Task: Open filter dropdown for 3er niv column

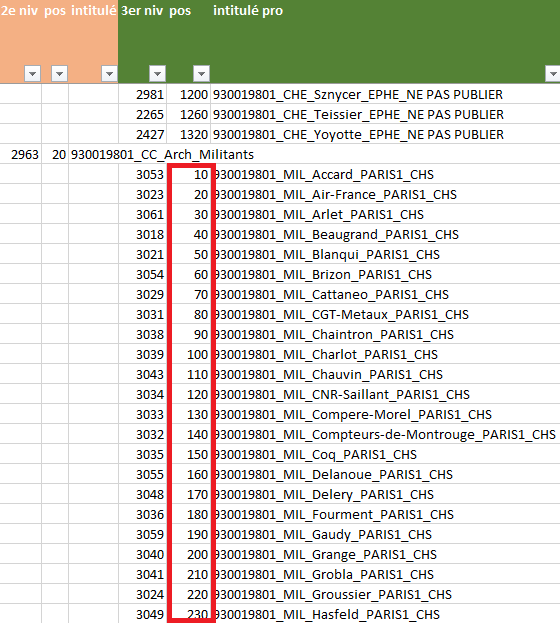Action: point(157,74)
